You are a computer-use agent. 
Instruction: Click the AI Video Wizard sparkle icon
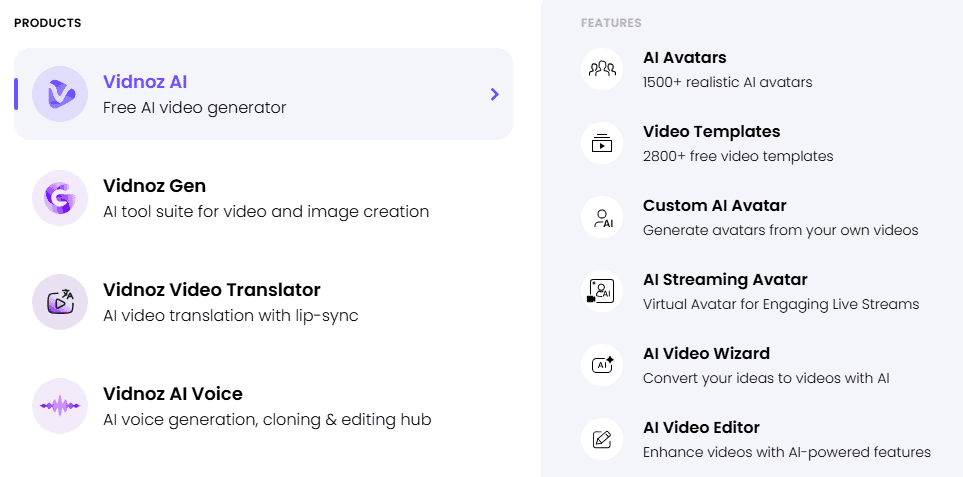[602, 365]
